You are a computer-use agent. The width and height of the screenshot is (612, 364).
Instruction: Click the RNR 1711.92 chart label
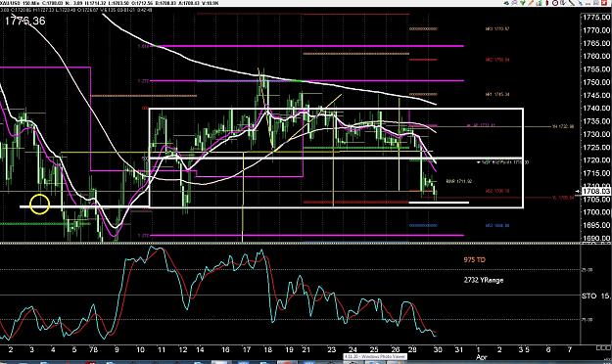(459, 181)
